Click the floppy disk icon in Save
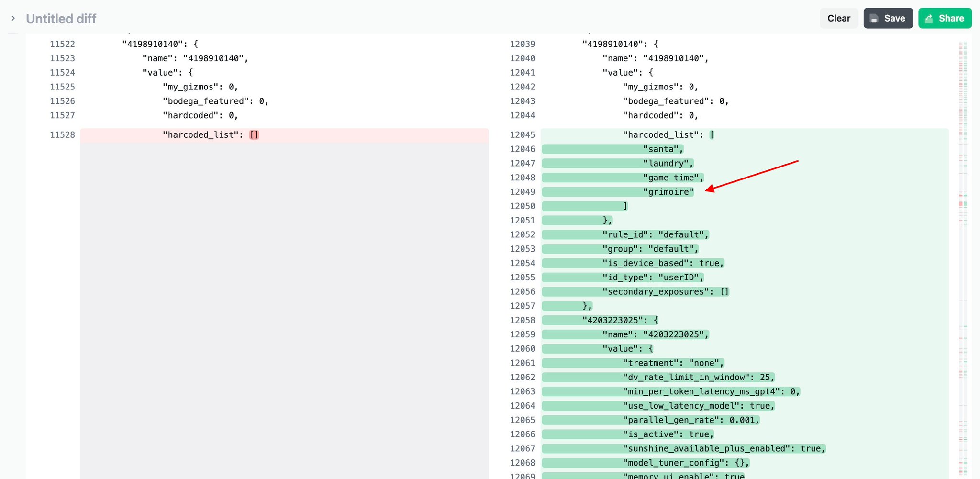 874,19
